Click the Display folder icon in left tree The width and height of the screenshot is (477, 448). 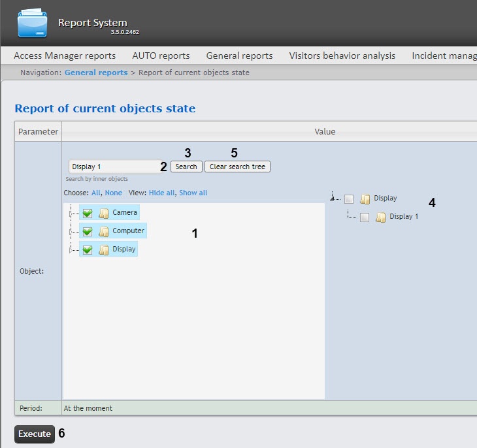click(103, 249)
